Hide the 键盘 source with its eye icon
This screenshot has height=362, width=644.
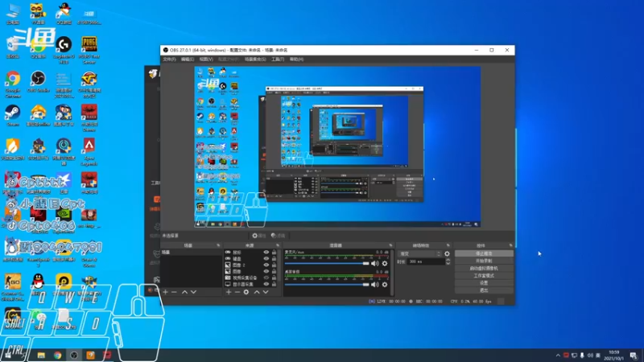tap(266, 258)
